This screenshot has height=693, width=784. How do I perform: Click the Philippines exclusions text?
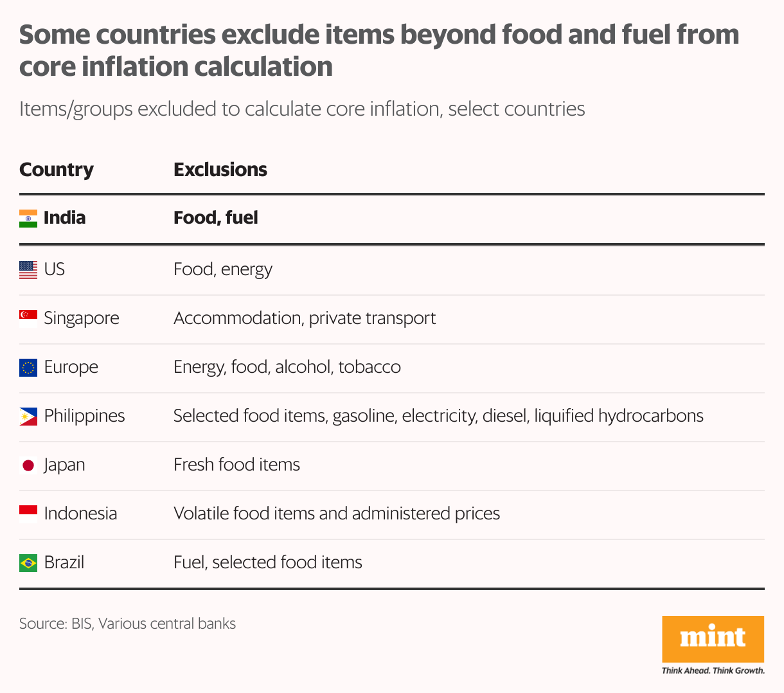(438, 416)
